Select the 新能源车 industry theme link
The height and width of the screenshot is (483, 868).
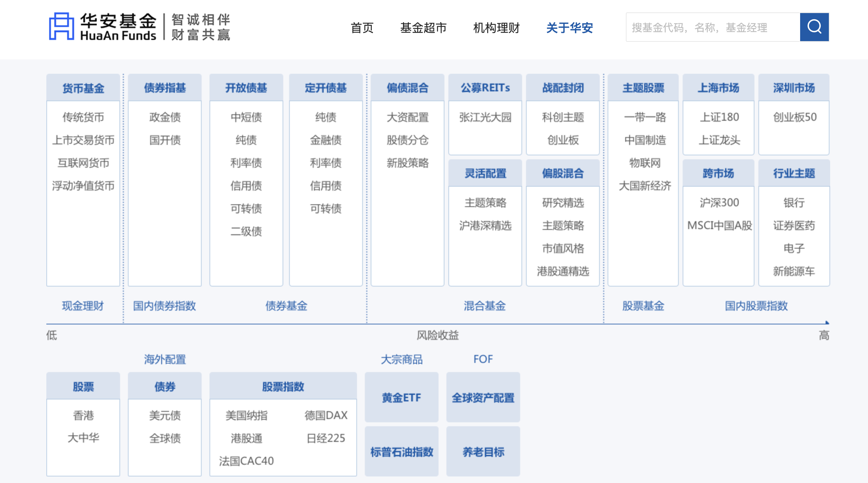point(794,271)
